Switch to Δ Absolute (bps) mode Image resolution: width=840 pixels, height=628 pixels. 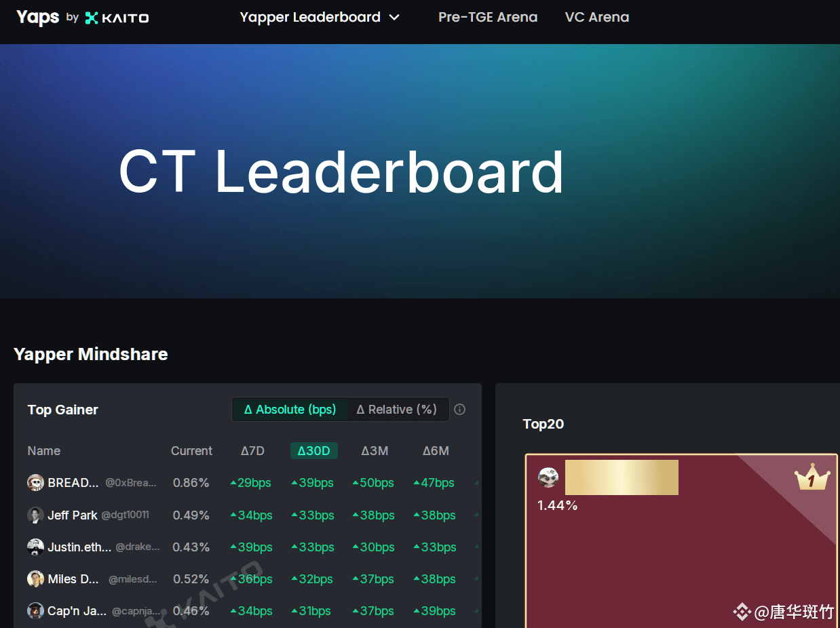(290, 410)
